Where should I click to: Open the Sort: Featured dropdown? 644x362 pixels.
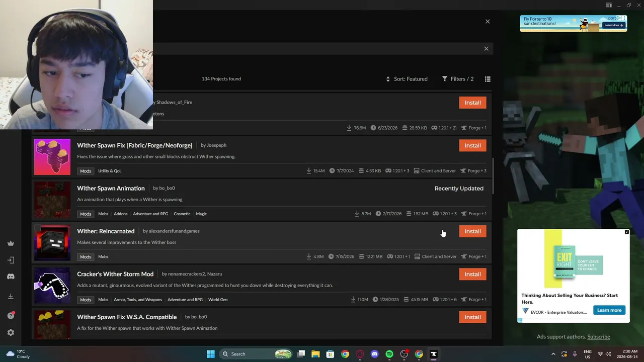coord(407,79)
